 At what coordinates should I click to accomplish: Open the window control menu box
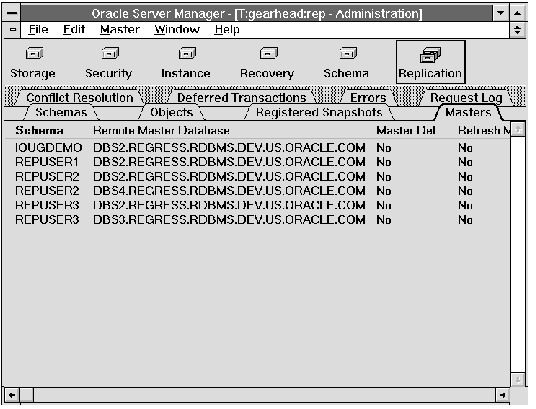12,13
